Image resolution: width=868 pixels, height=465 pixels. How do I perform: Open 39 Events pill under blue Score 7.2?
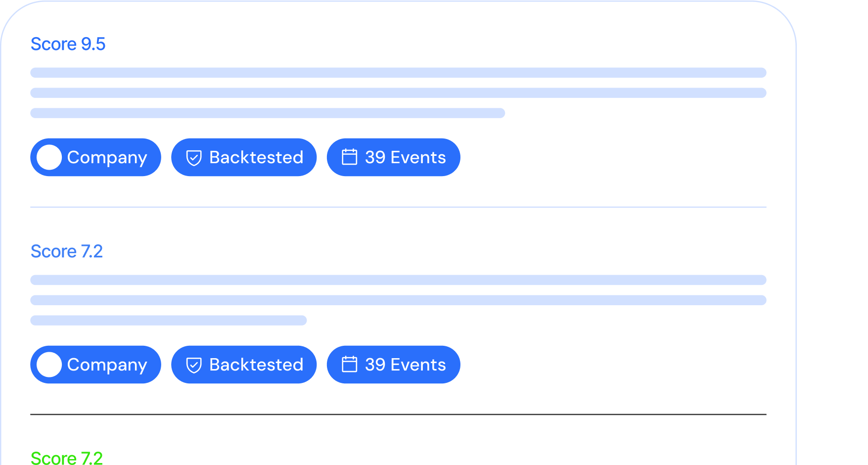(394, 365)
